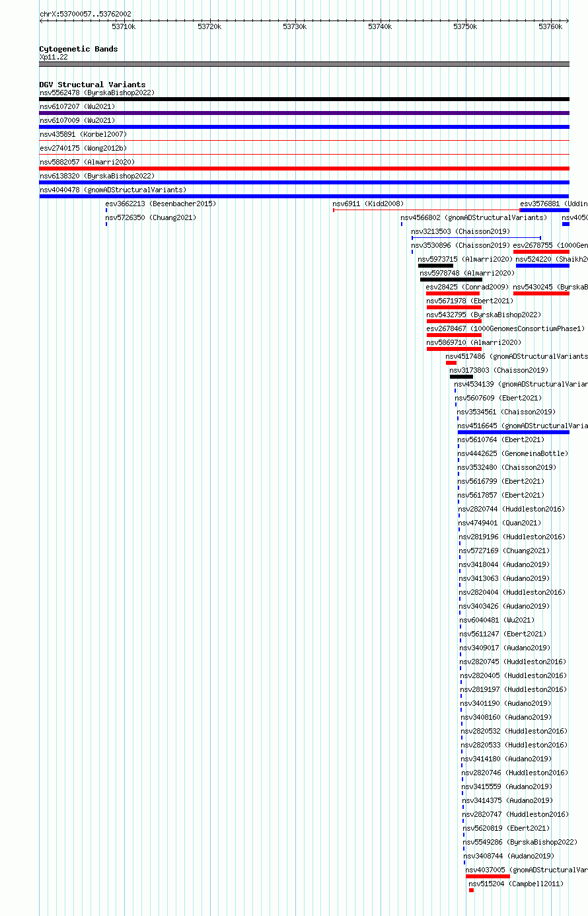Open variant nsv4516645 label

522,426
